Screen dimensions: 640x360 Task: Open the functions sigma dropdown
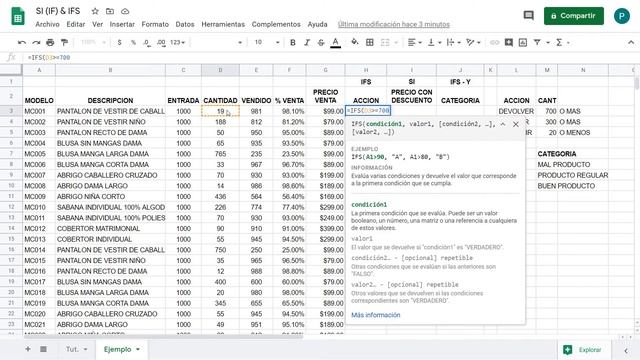tap(562, 42)
